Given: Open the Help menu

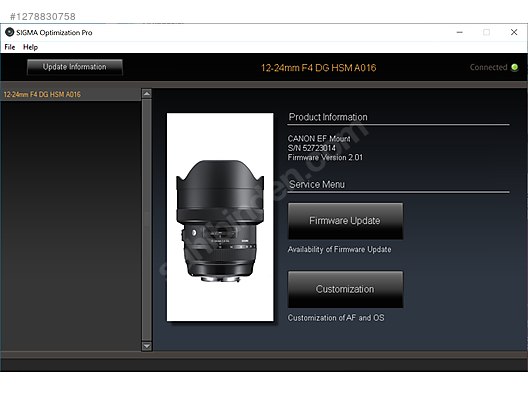Looking at the screenshot, I should (30, 47).
